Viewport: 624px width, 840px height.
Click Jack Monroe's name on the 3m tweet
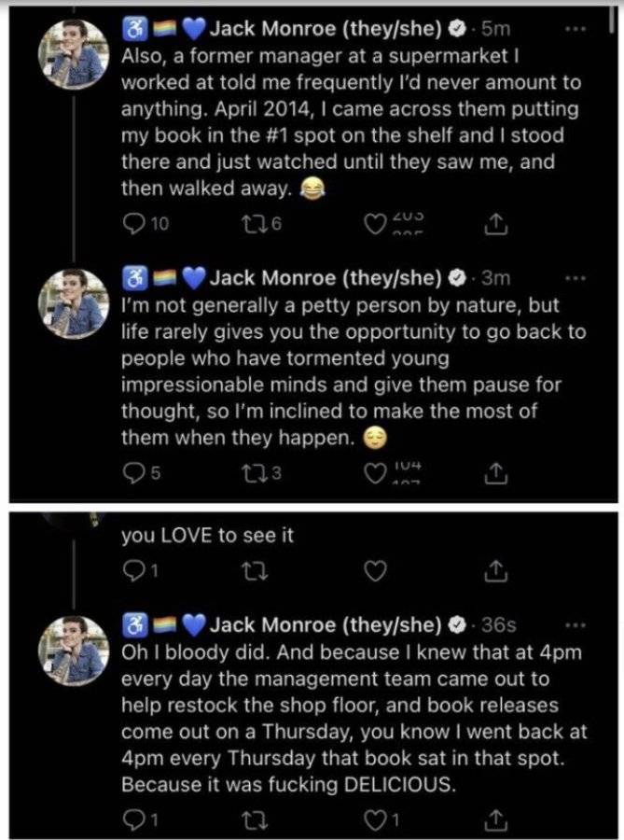click(x=326, y=278)
